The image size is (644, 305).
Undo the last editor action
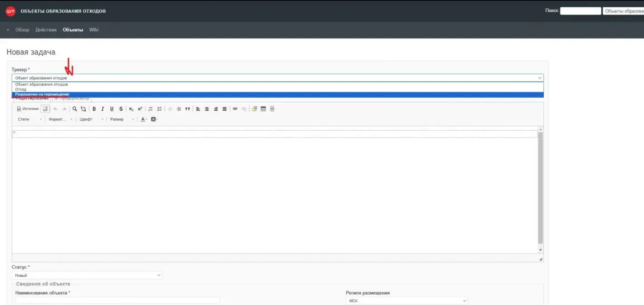(55, 109)
